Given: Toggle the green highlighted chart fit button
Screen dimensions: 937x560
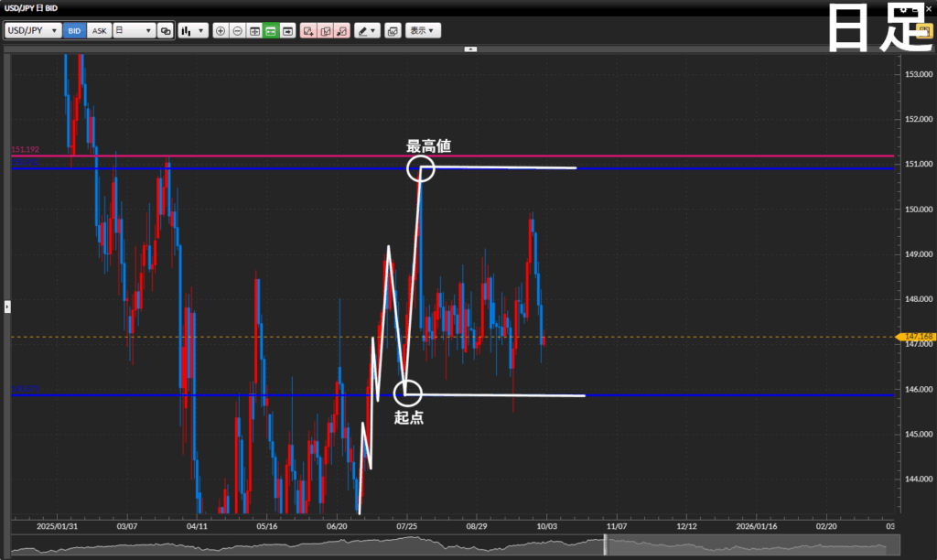Looking at the screenshot, I should click(271, 30).
